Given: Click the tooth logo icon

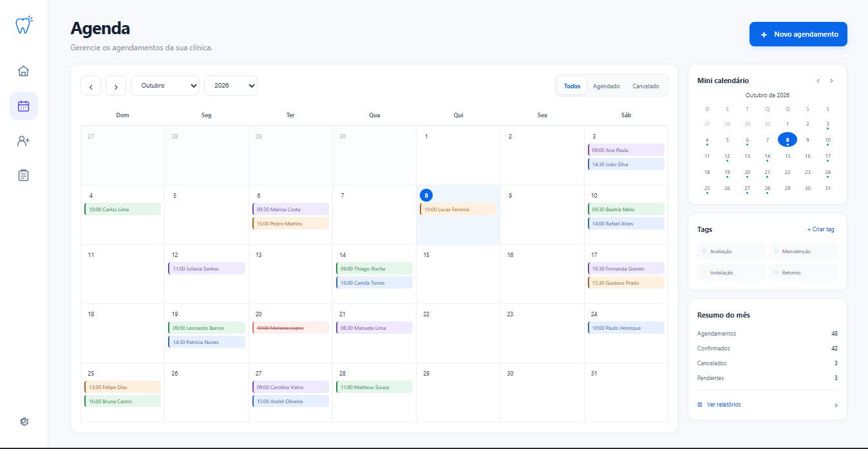Looking at the screenshot, I should coord(24,25).
